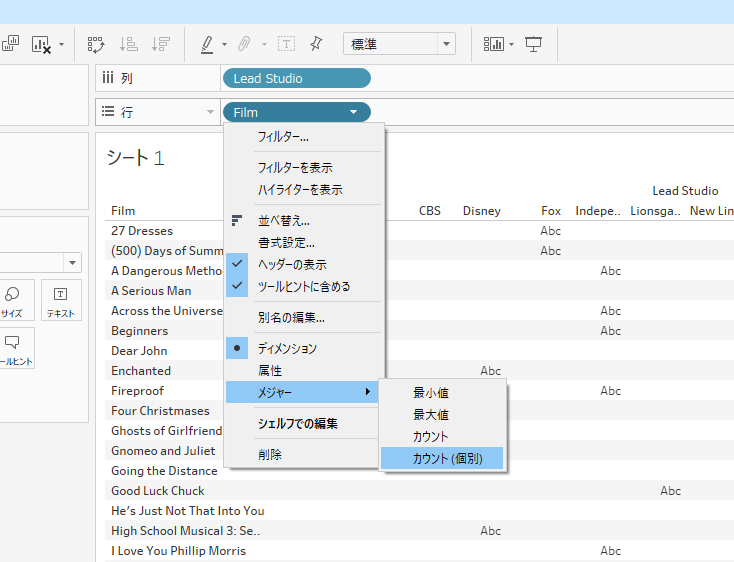Image resolution: width=734 pixels, height=562 pixels.
Task: Click the sort descending icon
Action: point(161,44)
